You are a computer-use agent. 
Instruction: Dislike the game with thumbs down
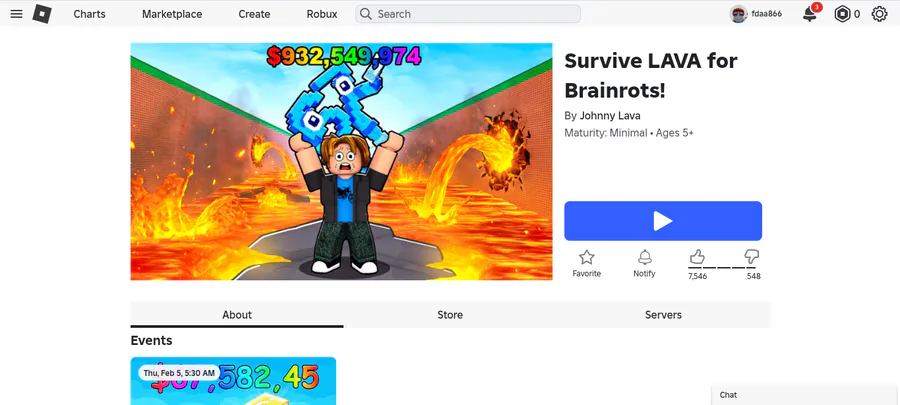coord(751,256)
